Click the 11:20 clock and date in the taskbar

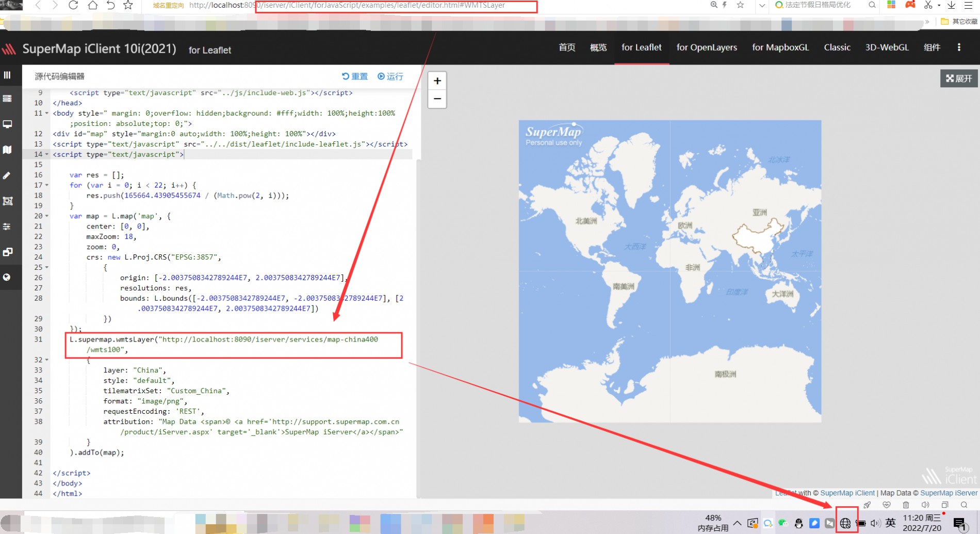point(922,523)
